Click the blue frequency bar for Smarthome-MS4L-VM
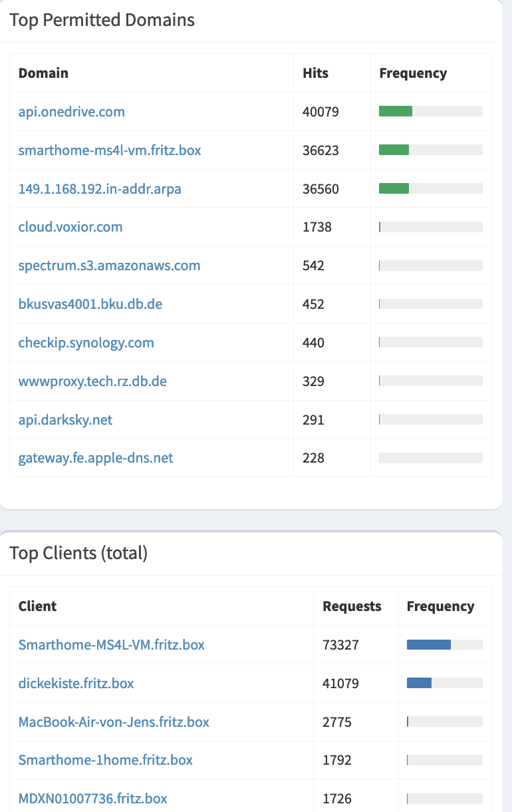This screenshot has height=812, width=512. [428, 644]
